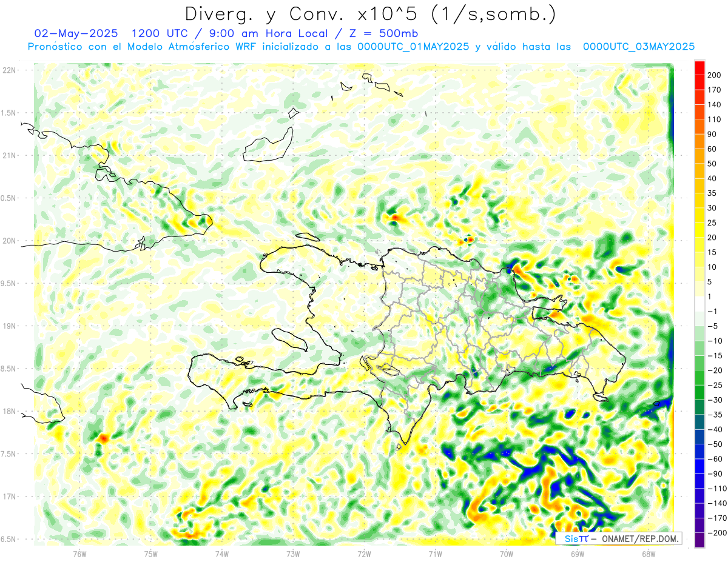Click the '70W' longitude label

click(506, 553)
